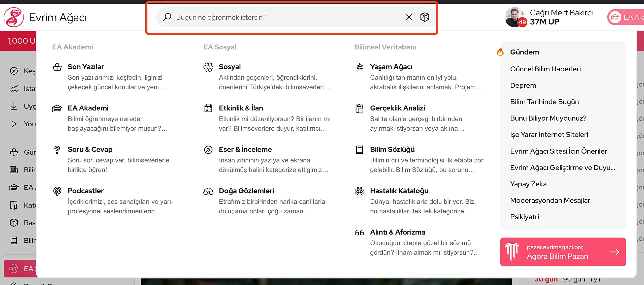This screenshot has width=644, height=285.
Task: Click the Hastalık Kataloğu virus icon
Action: tap(359, 191)
